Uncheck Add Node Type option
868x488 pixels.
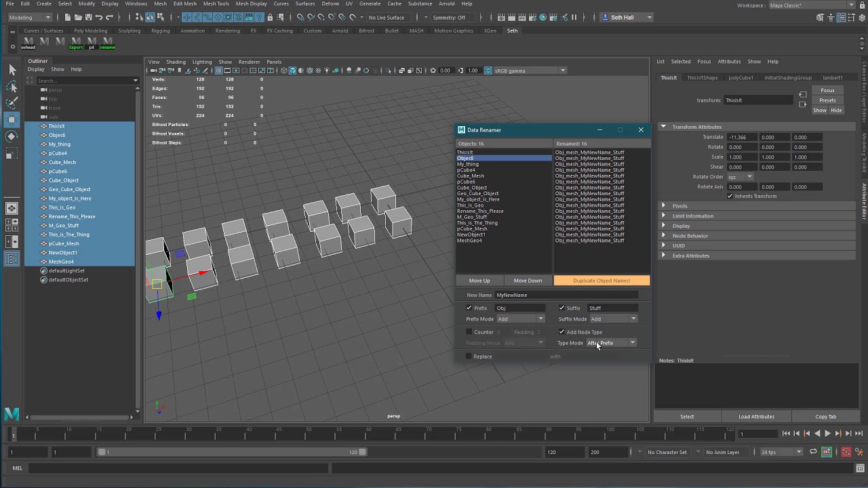pos(561,332)
